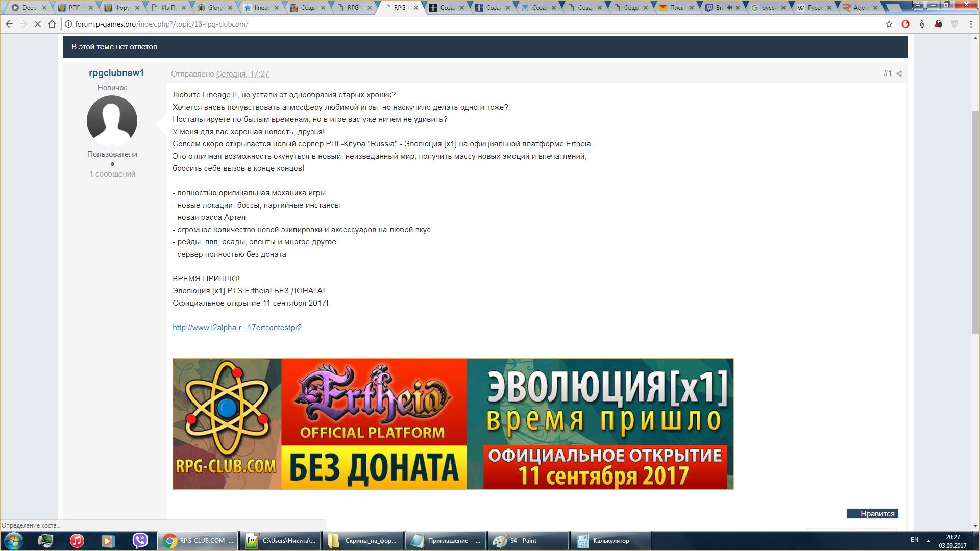Like the post with Нравится button

pos(873,514)
